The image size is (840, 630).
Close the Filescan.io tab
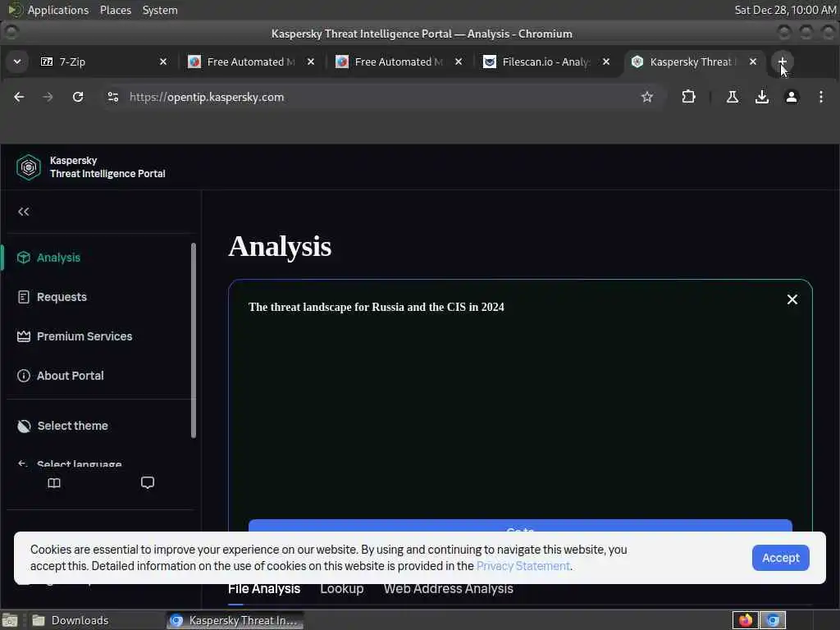(606, 62)
